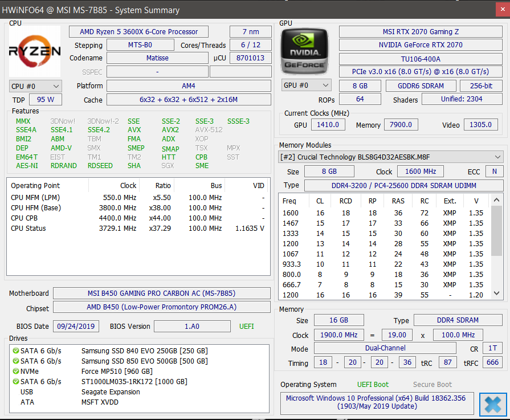Click the UEFI Boot indicator label
510x420 pixels.
[x=373, y=385]
